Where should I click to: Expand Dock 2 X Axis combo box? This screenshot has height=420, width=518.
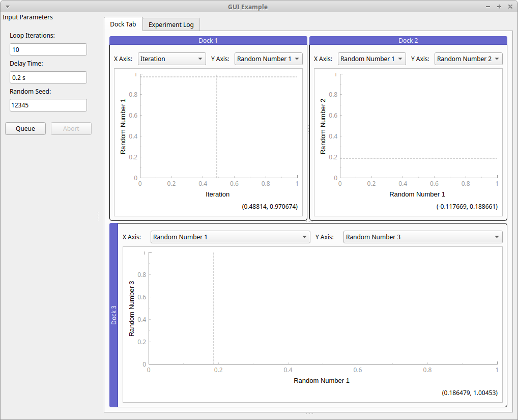coord(371,59)
